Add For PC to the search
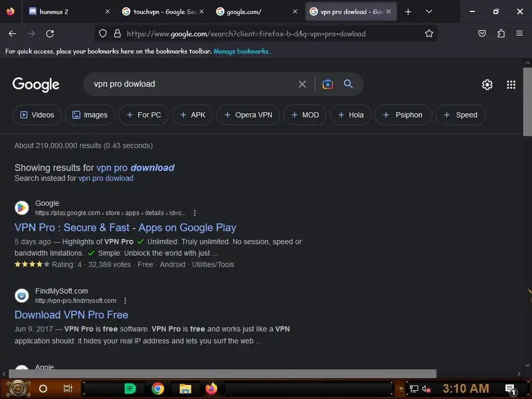Screen dimensions: 532x399 pyautogui.click(x=143, y=115)
